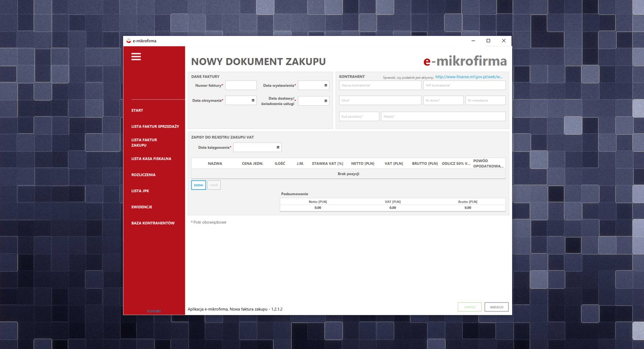Focus the Nazwa kontrahenta field
Image resolution: width=644 pixels, height=349 pixels.
pyautogui.click(x=380, y=85)
